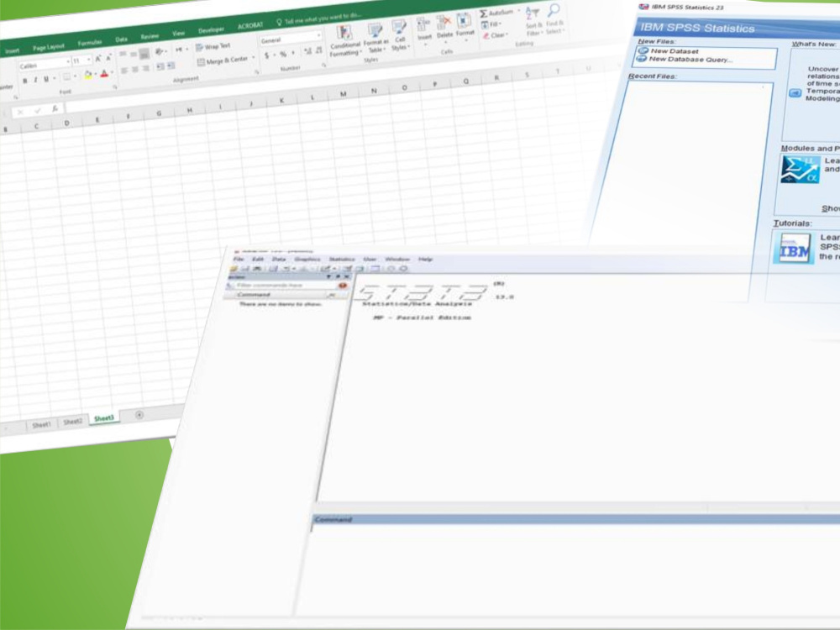The width and height of the screenshot is (840, 630).
Task: Open the Excel Data tab
Action: [121, 39]
